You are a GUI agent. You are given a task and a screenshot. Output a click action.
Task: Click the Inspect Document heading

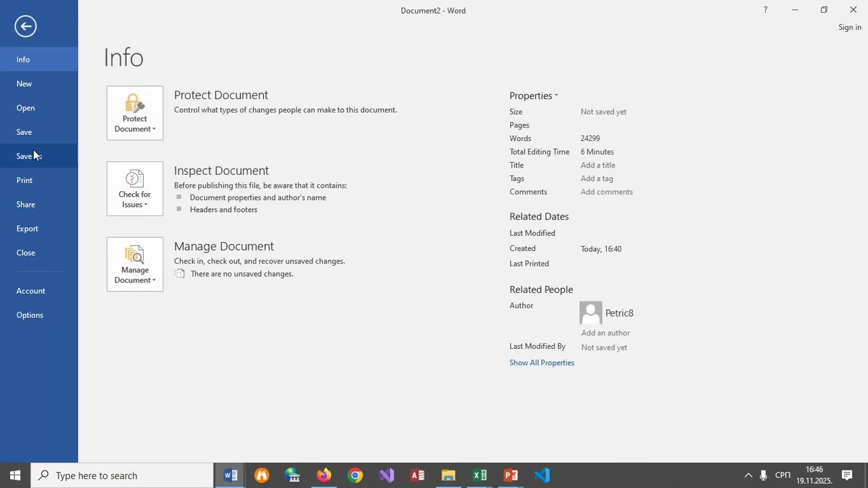[x=221, y=171]
